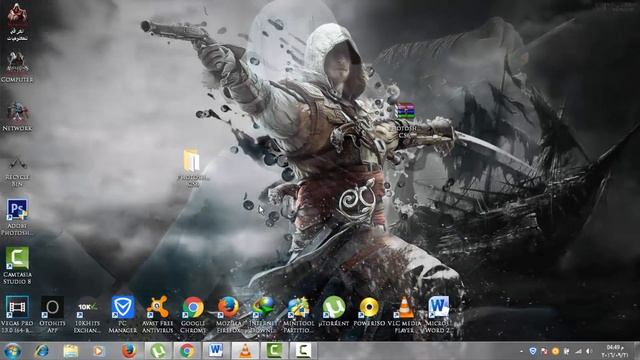Launch the Mozilla Firefox desktop shortcut
Viewport: 640px width, 360px height.
(x=229, y=314)
